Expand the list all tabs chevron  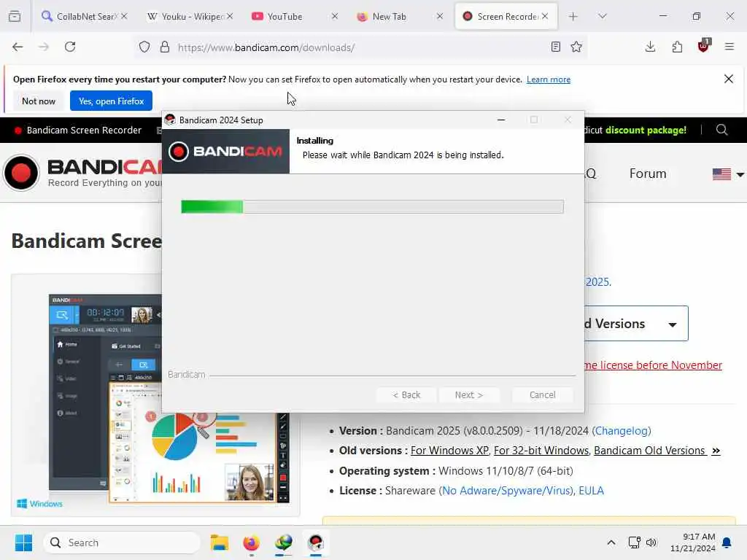603,16
